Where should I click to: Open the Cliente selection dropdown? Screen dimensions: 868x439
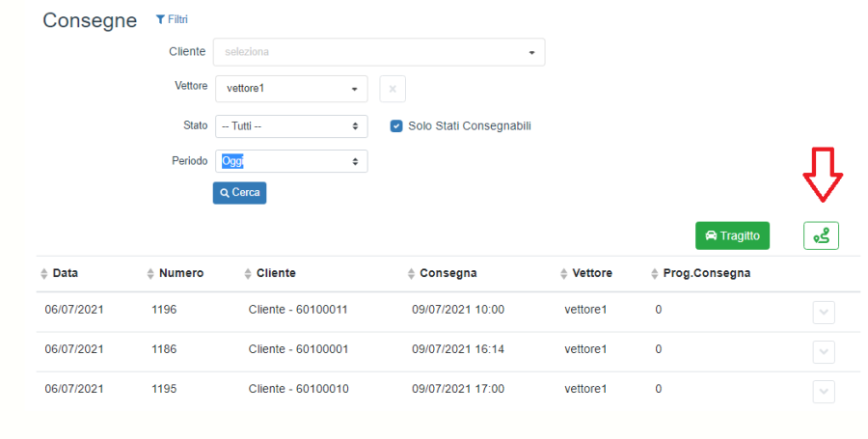point(379,52)
